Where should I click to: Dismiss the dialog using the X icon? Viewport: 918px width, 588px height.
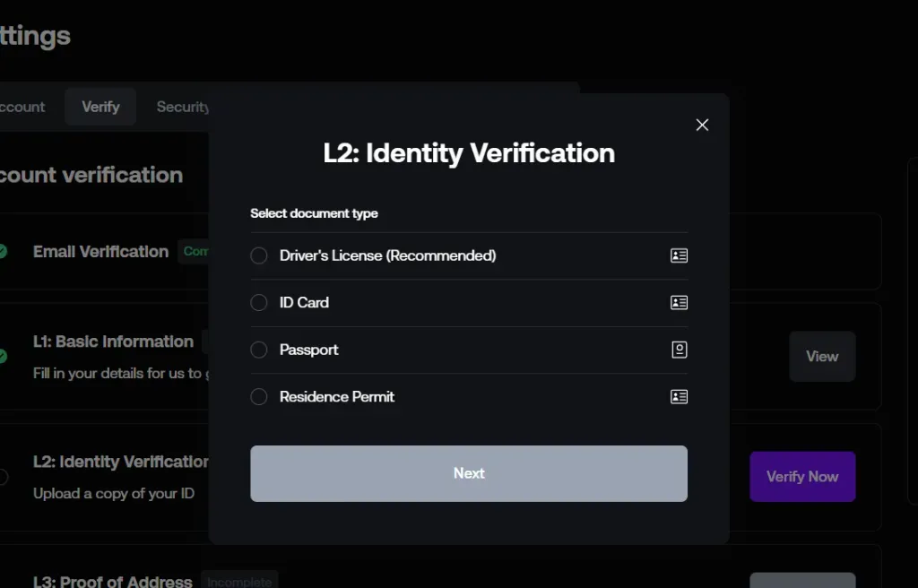click(x=702, y=125)
